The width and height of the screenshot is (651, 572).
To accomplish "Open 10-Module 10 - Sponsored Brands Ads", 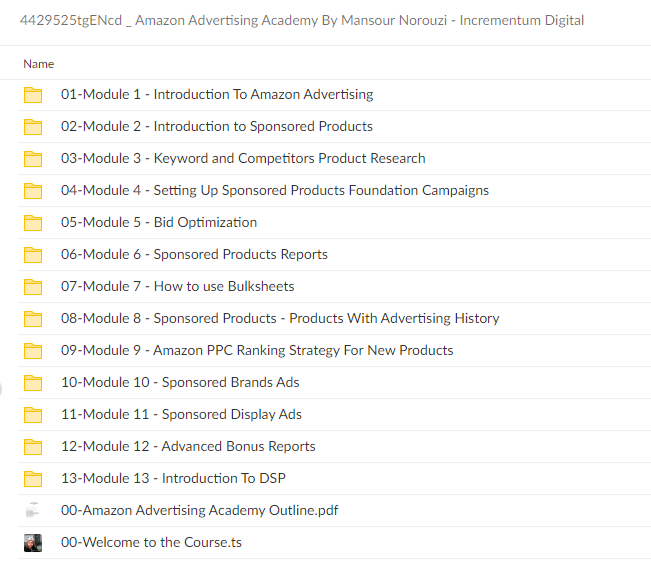I will point(180,382).
